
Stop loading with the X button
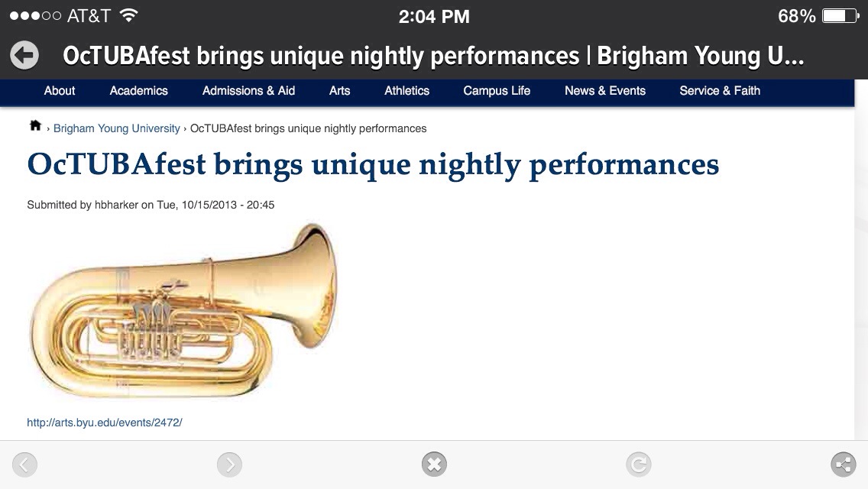[434, 464]
